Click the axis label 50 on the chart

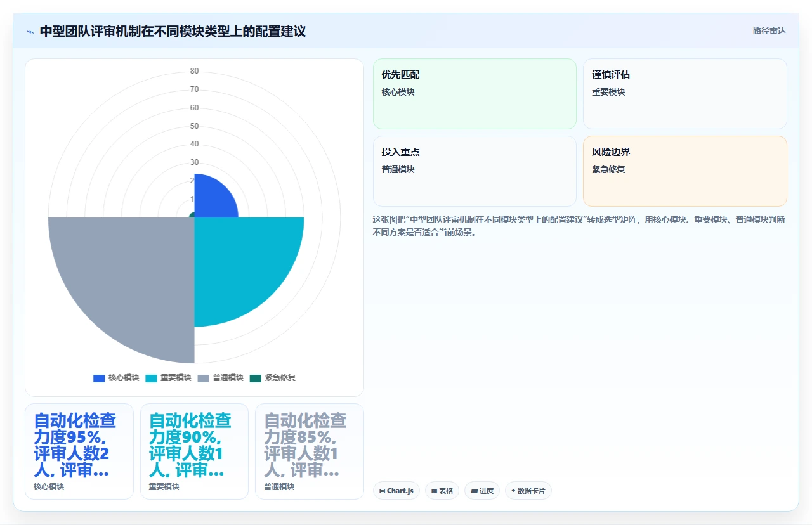click(x=194, y=126)
